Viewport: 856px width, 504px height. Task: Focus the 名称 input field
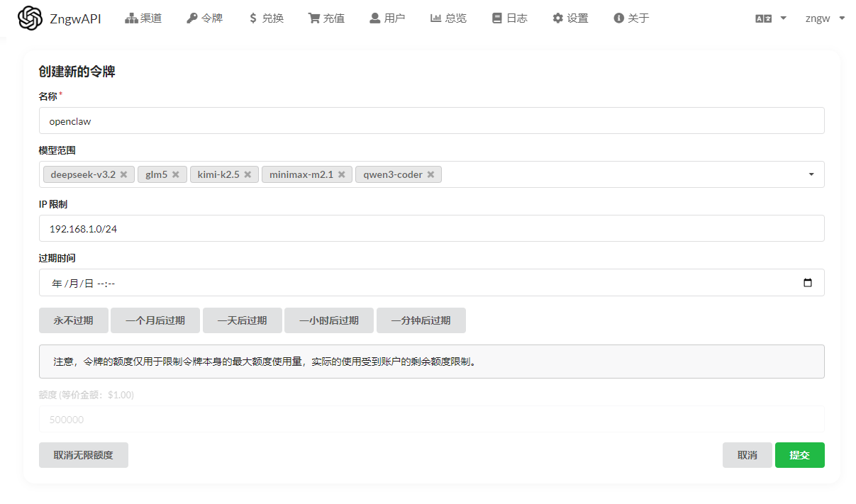(x=431, y=121)
